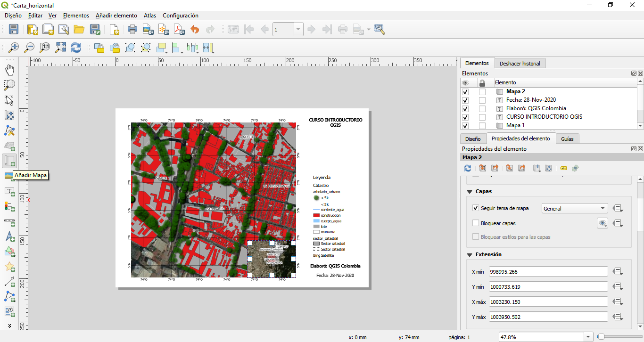Select the Zoom tool in toolbox
The width and height of the screenshot is (644, 342).
[x=9, y=85]
